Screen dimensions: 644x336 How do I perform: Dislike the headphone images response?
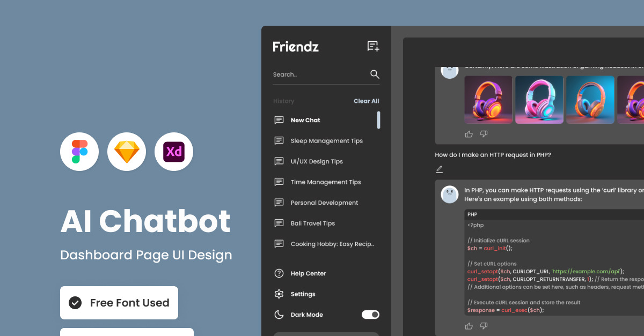(x=484, y=134)
